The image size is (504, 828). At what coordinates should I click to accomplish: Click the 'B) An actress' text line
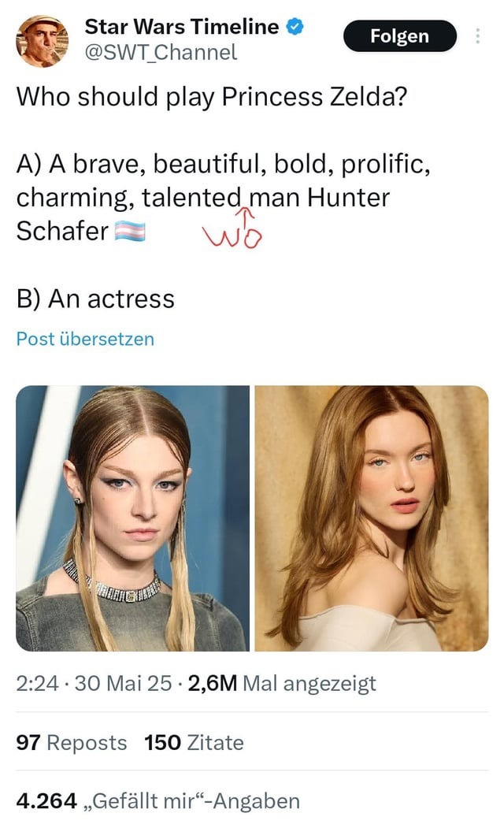point(95,299)
